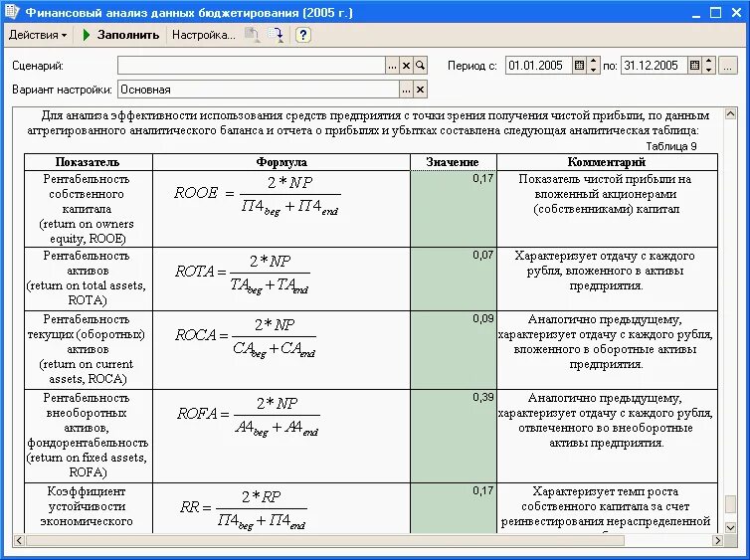The height and width of the screenshot is (560, 750).
Task: Minimize the Финансовый анализ window
Action: (x=696, y=13)
